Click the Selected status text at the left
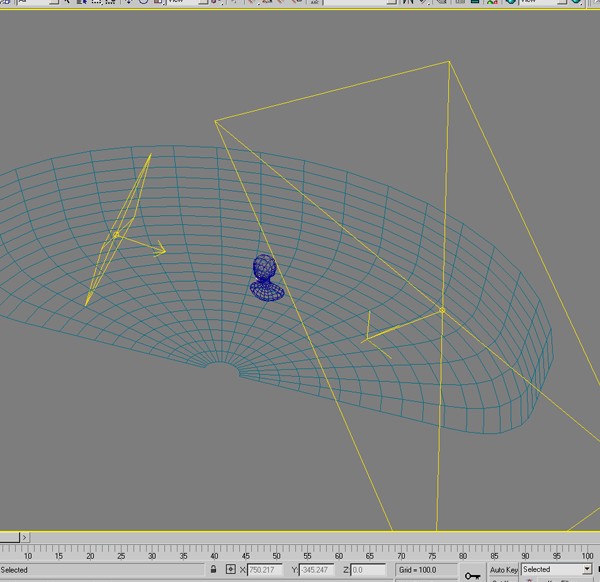This screenshot has width=600, height=582. click(14, 570)
